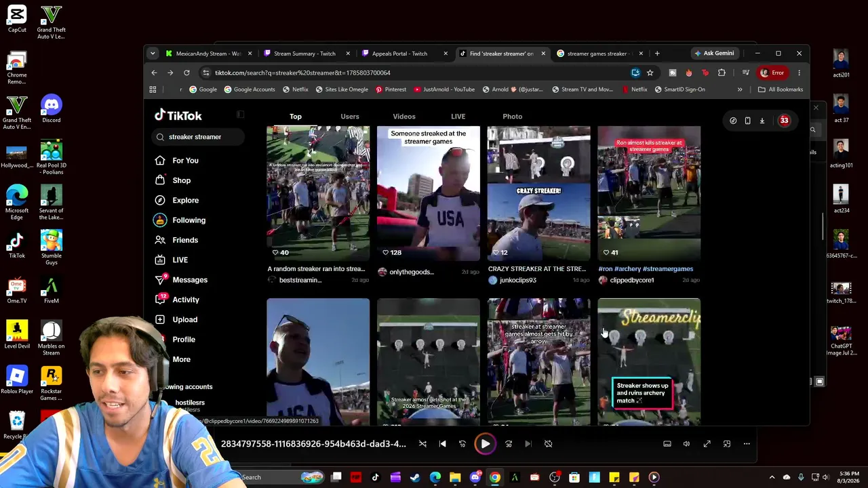Show hidden system tray icons
This screenshot has height=488, width=868.
(x=772, y=477)
